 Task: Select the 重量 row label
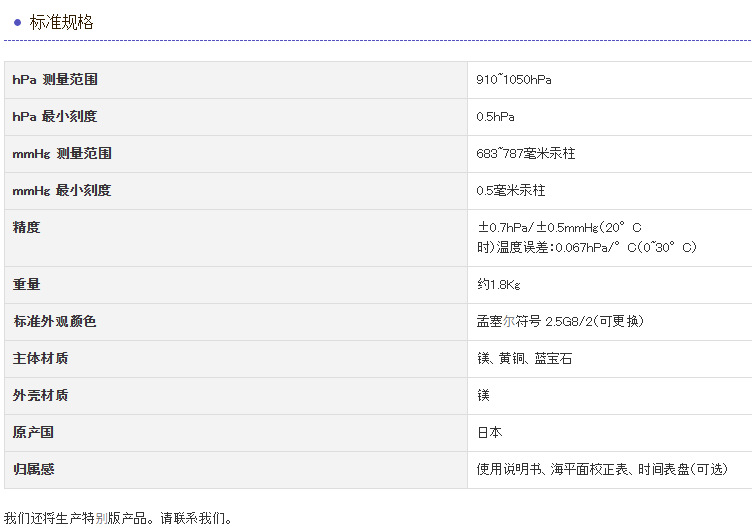pos(27,284)
